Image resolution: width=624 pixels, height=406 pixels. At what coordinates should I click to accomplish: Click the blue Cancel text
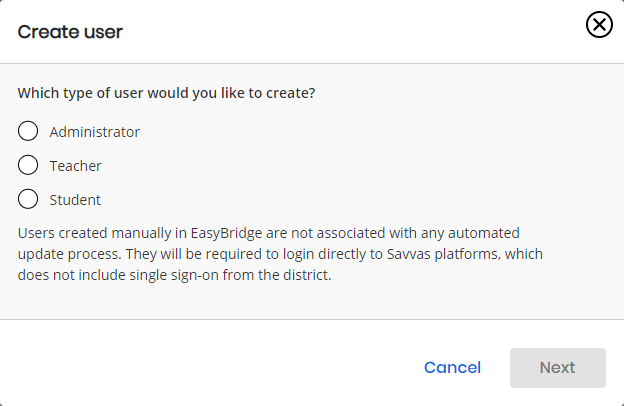point(452,367)
